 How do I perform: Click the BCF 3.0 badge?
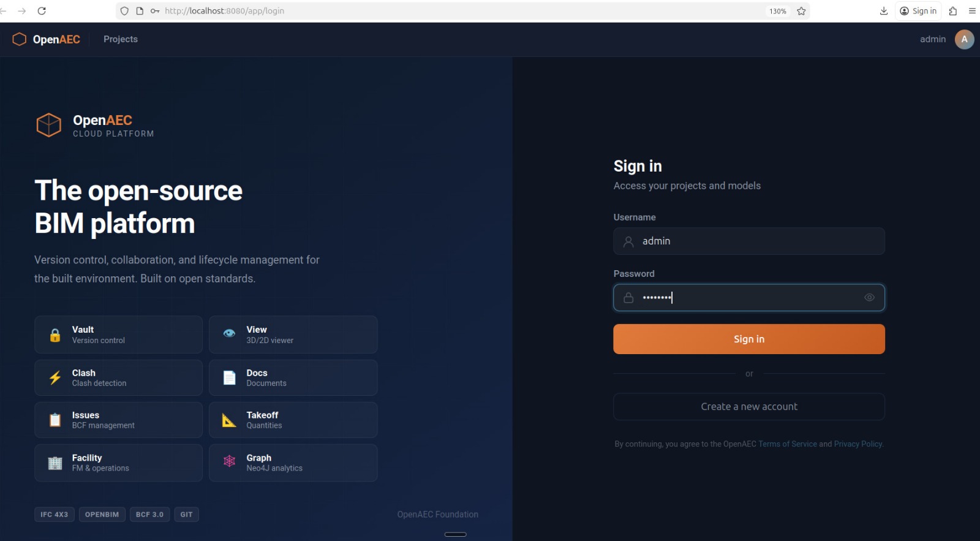(150, 515)
